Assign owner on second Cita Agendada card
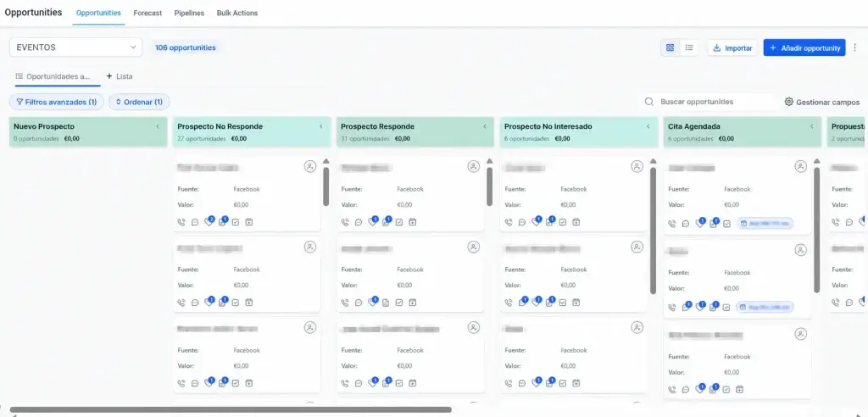The image size is (868, 417). tap(800, 250)
